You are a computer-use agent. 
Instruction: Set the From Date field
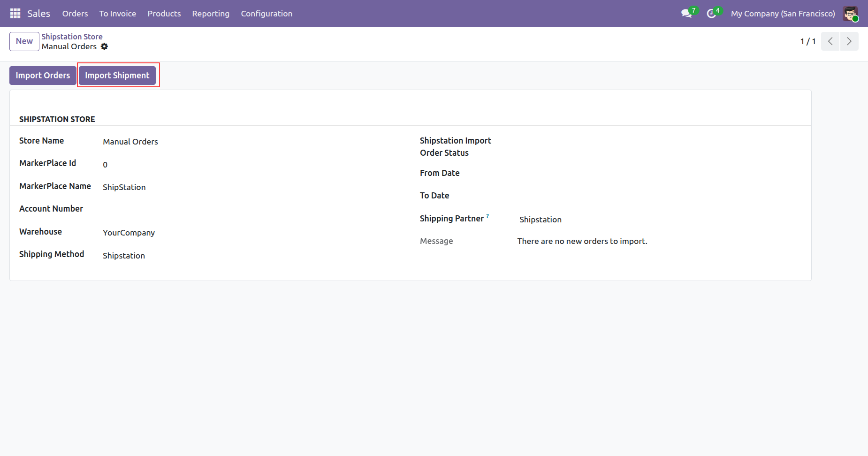(659, 174)
